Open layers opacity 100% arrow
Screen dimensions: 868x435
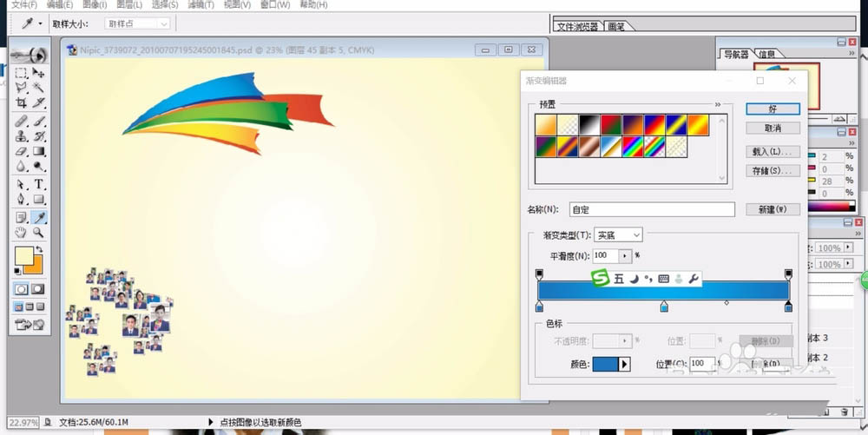849,247
